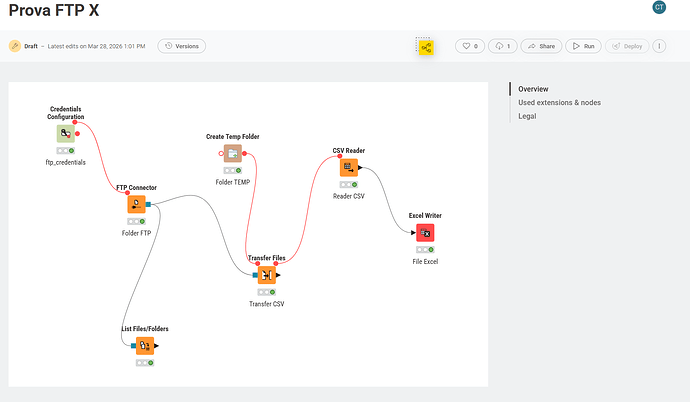
Task: Click the Create Temp Folder node
Action: point(233,153)
